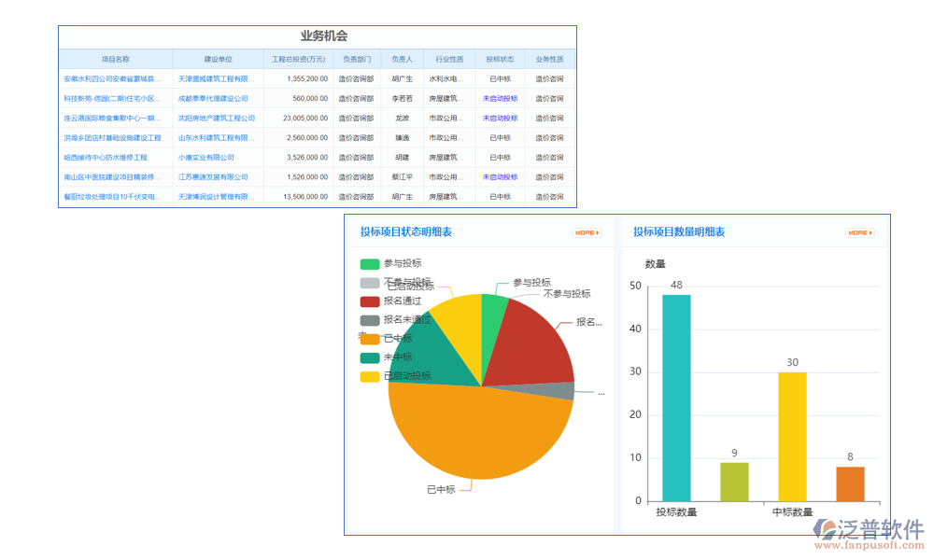Toggle the 已启动投标 legend entry

point(403,376)
